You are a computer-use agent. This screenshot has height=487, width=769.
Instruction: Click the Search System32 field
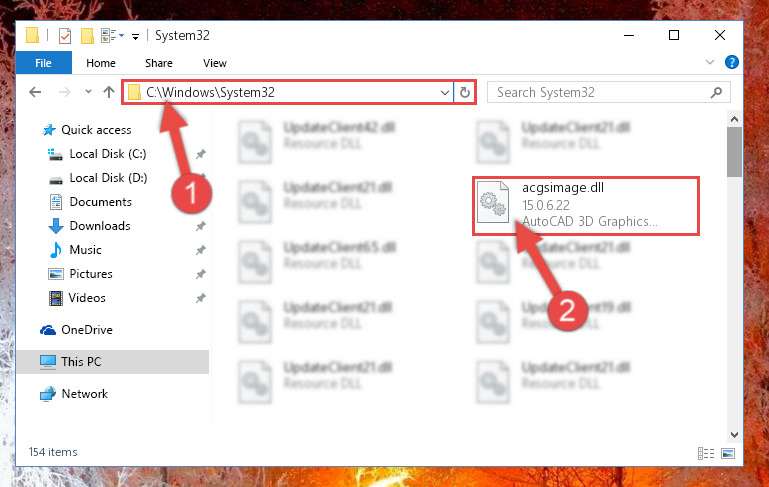[601, 92]
